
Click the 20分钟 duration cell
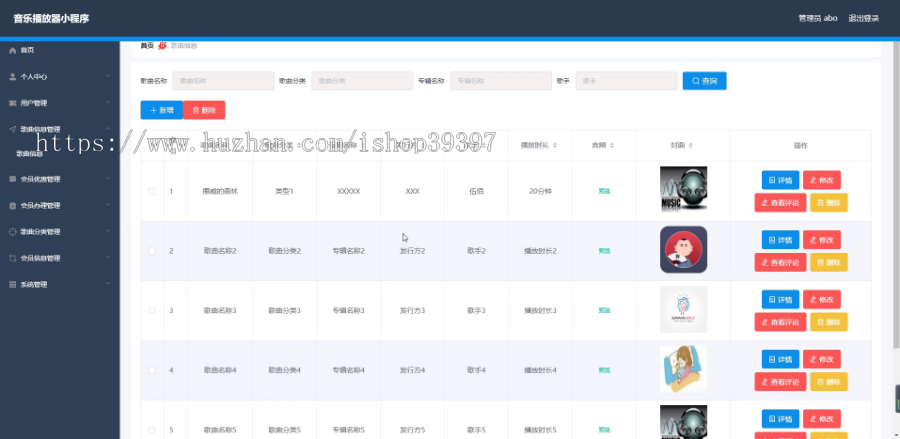[540, 191]
